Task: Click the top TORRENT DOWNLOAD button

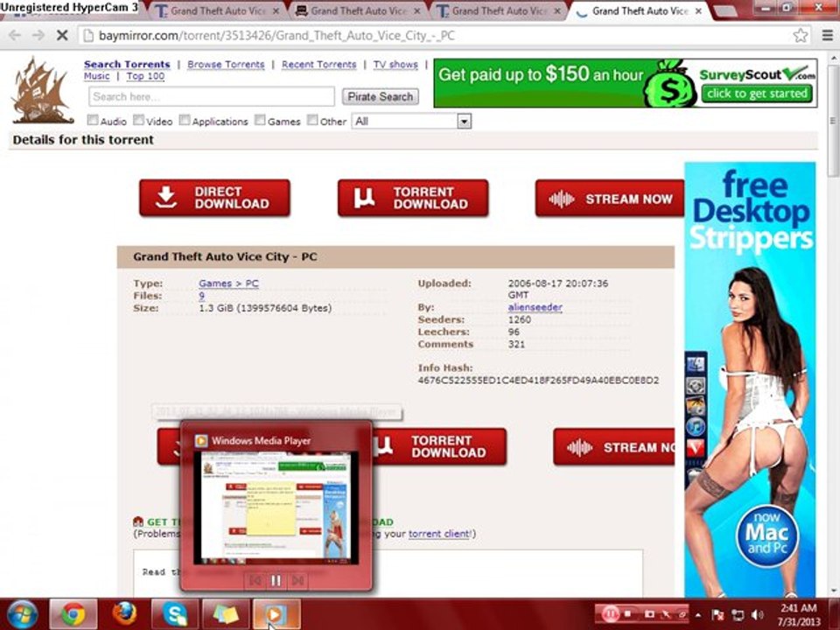Action: pos(413,198)
